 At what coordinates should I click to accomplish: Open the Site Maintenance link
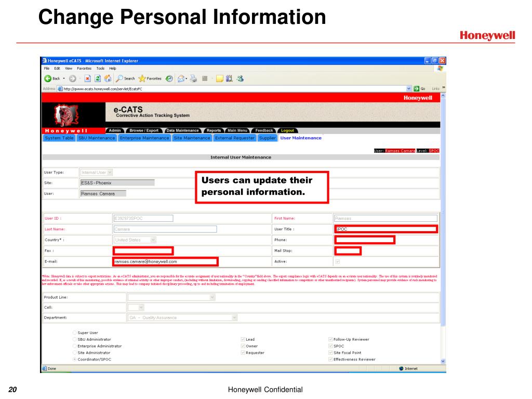(x=192, y=138)
